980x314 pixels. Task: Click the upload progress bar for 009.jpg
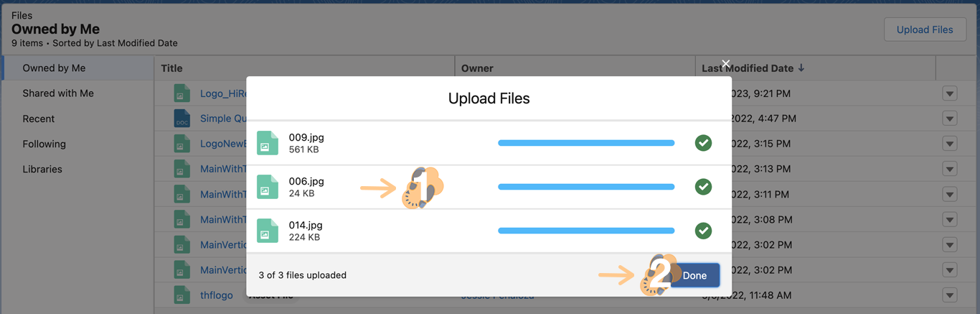585,143
